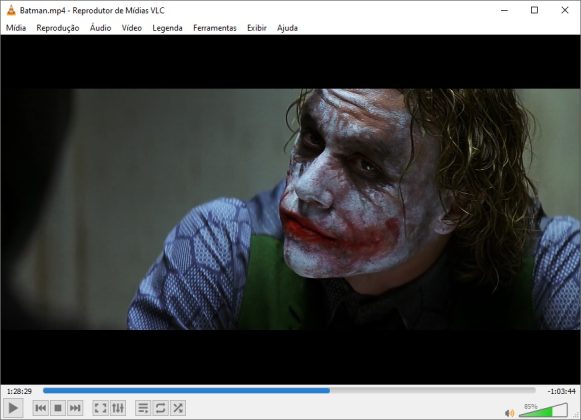Skip to previous media track

click(40, 408)
